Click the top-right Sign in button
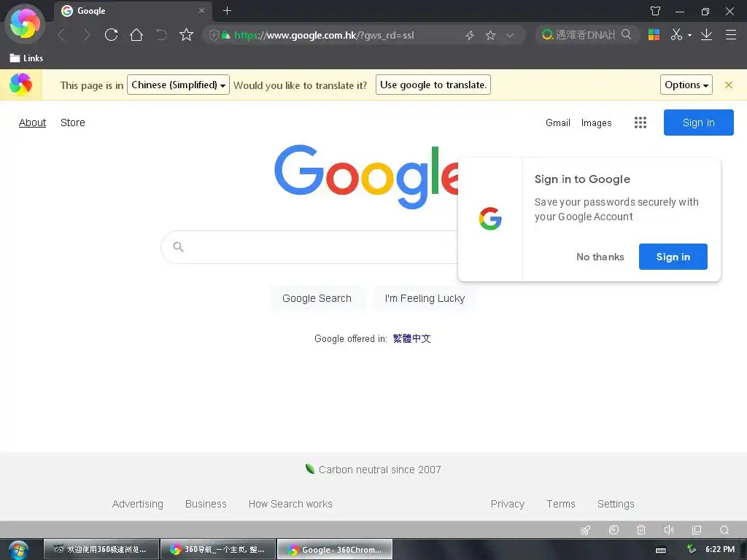Image resolution: width=747 pixels, height=560 pixels. [x=698, y=122]
